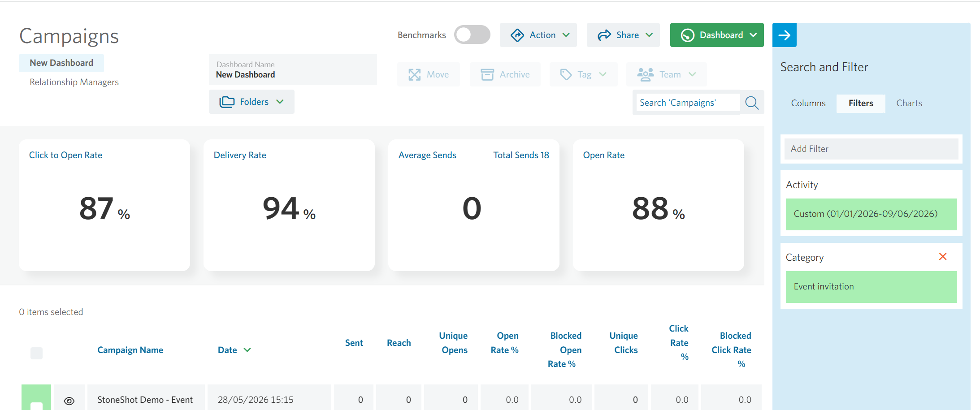This screenshot has height=410, width=980.
Task: Click the Archive box icon
Action: [487, 74]
